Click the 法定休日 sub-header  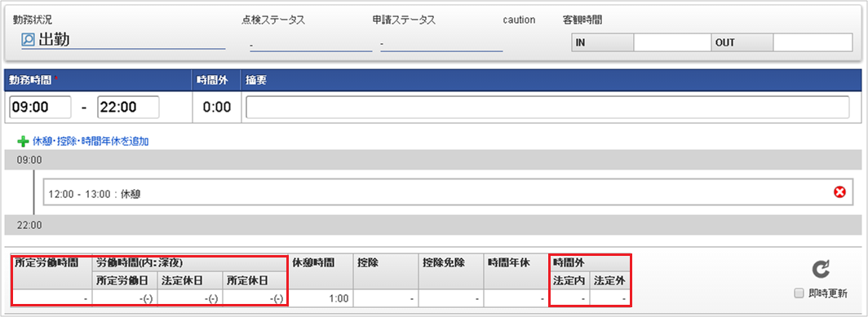coord(190,280)
